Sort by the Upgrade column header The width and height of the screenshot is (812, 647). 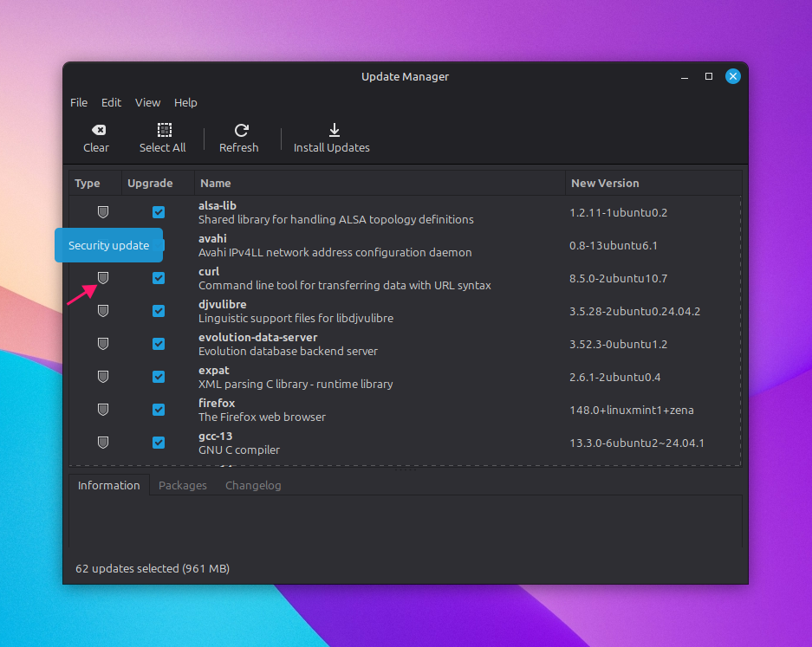pos(158,184)
